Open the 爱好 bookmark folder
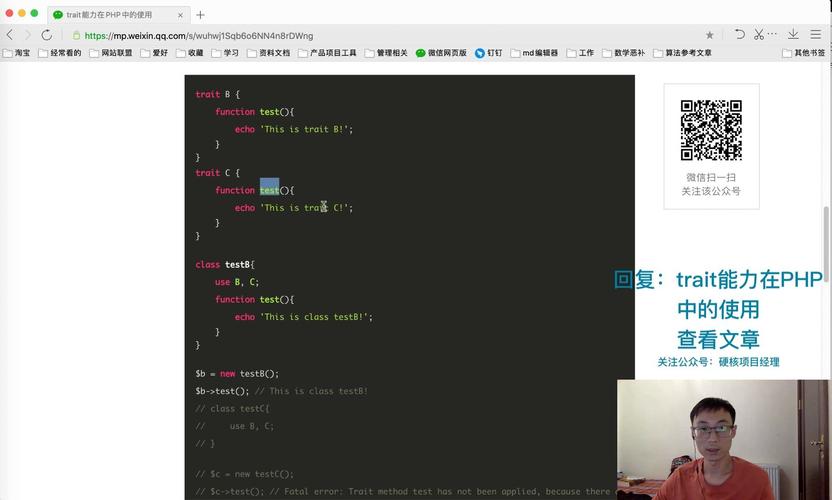This screenshot has width=832, height=500. (x=154, y=53)
